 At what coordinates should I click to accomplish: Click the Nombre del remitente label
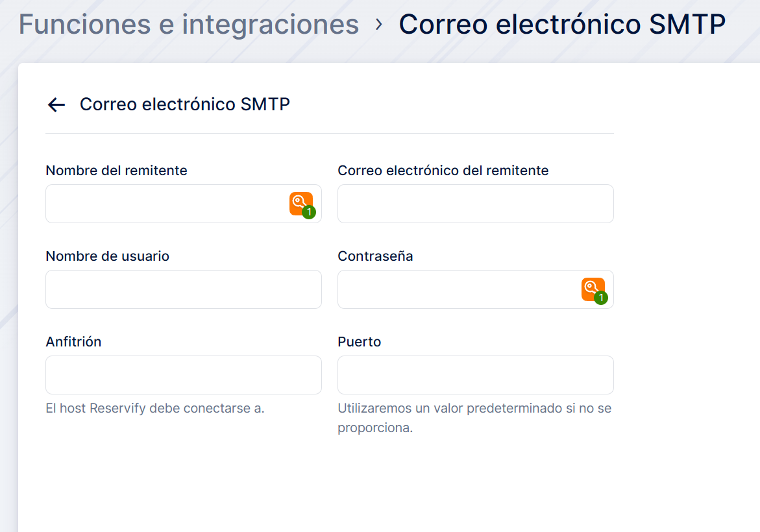(116, 171)
